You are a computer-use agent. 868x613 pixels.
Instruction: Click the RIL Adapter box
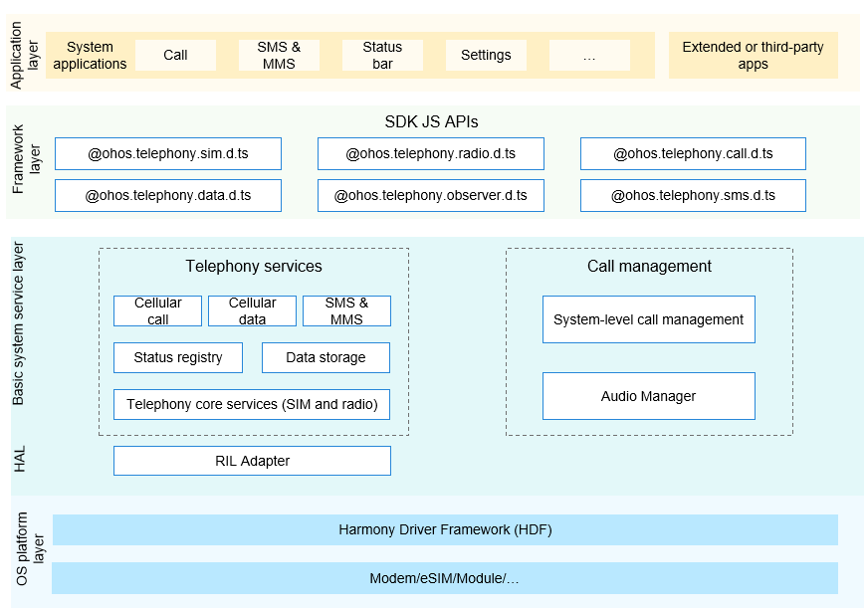click(x=252, y=461)
